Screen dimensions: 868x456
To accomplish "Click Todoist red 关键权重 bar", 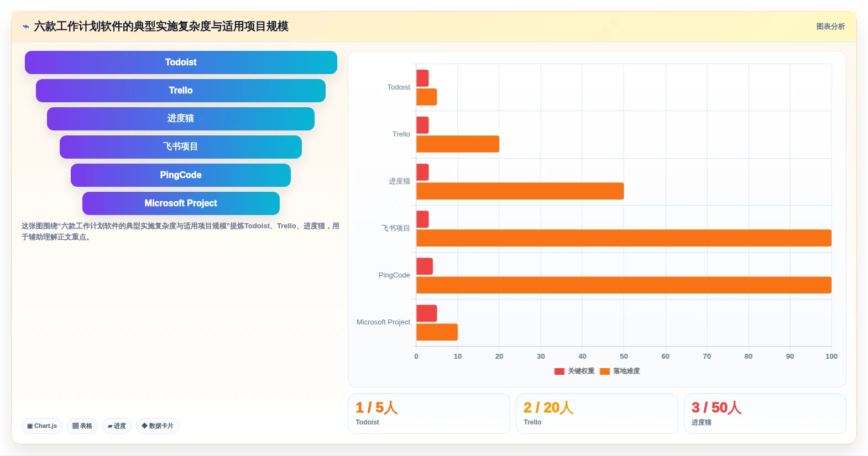I will (x=422, y=78).
